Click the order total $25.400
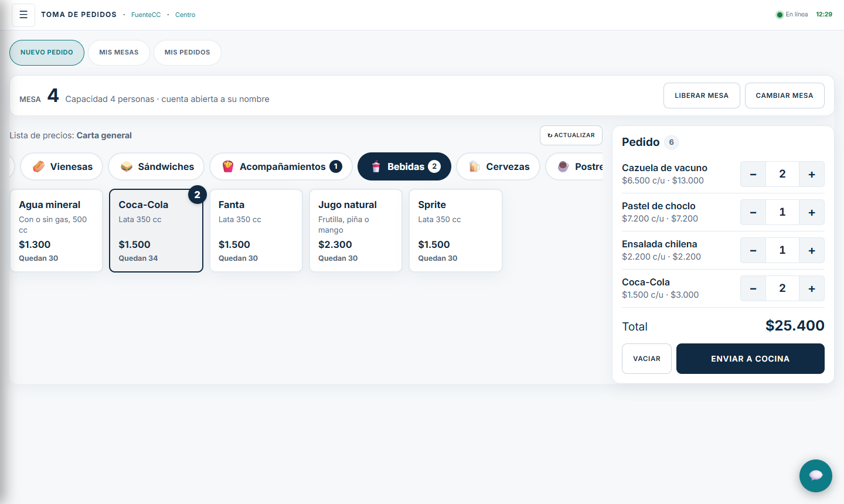844x504 pixels. pos(795,326)
